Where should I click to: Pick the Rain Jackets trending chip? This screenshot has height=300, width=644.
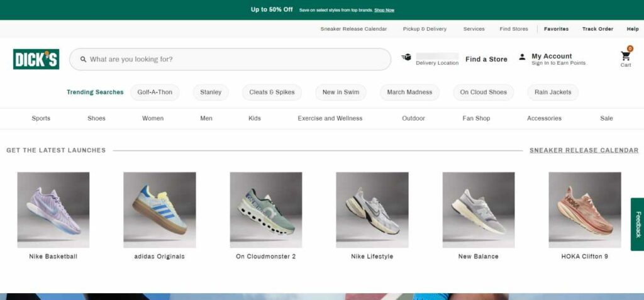[553, 92]
